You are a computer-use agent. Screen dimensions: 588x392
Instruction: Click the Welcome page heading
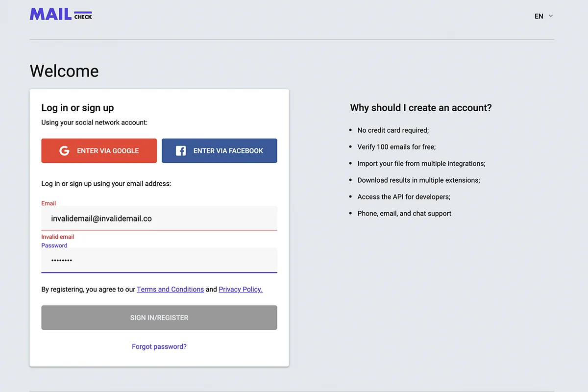click(x=64, y=71)
